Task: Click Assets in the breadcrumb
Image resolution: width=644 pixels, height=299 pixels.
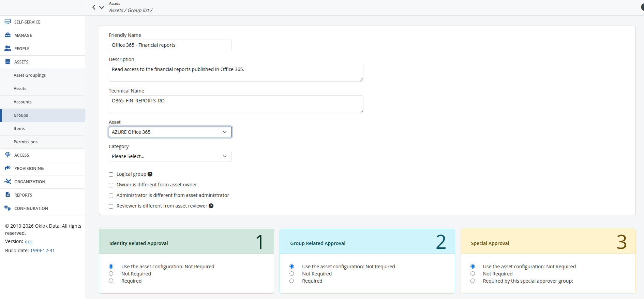Action: point(116,10)
